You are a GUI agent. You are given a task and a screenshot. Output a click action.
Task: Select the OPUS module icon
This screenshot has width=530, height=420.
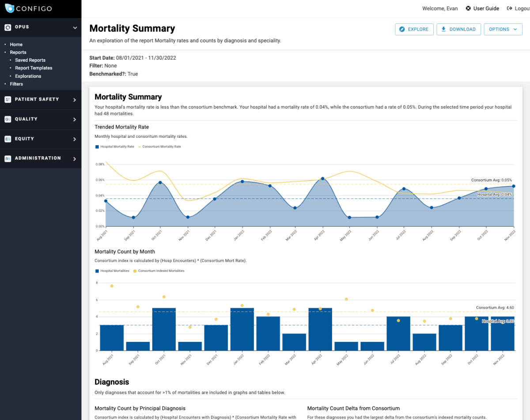7,27
